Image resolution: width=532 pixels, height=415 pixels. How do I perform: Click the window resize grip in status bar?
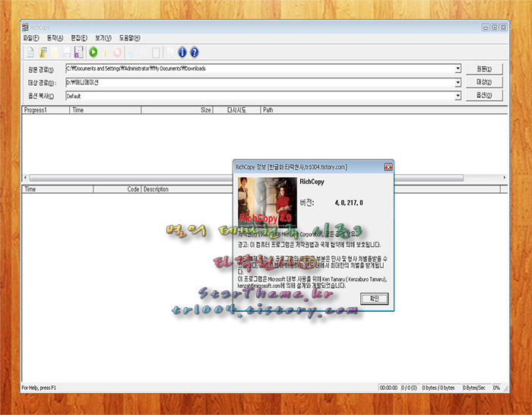coord(505,388)
